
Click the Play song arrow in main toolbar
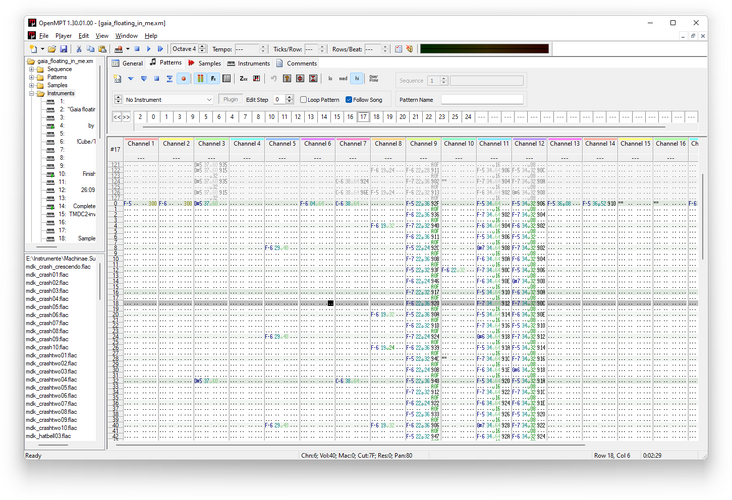(149, 49)
